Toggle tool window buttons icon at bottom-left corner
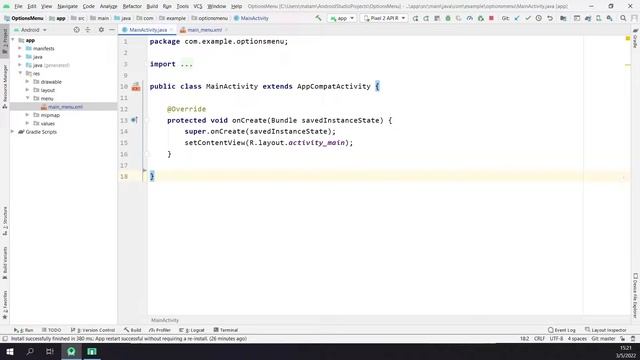Image resolution: width=640 pixels, height=360 pixels. coord(5,339)
